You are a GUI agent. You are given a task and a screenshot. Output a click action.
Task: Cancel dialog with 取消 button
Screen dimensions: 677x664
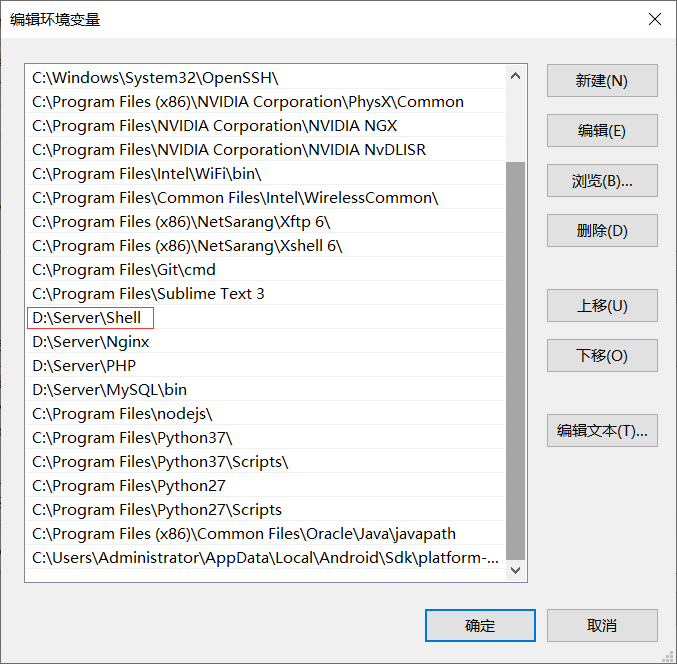point(602,626)
